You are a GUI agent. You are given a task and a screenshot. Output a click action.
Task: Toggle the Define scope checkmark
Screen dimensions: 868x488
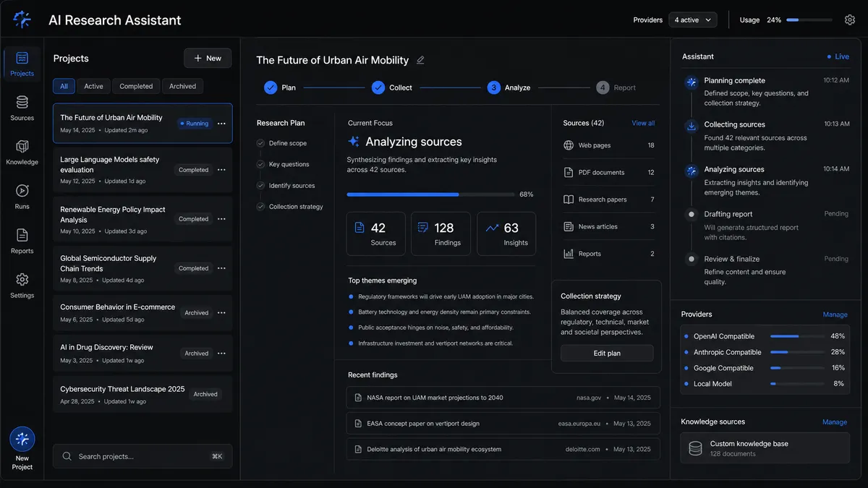tap(260, 143)
